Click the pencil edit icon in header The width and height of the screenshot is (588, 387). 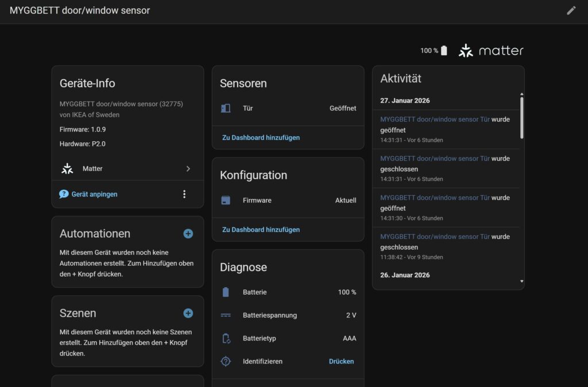[x=571, y=10]
